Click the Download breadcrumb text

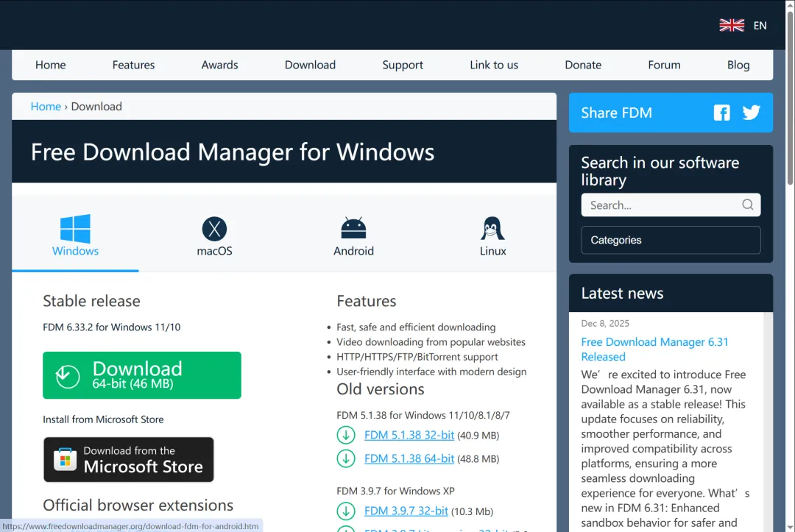click(96, 107)
